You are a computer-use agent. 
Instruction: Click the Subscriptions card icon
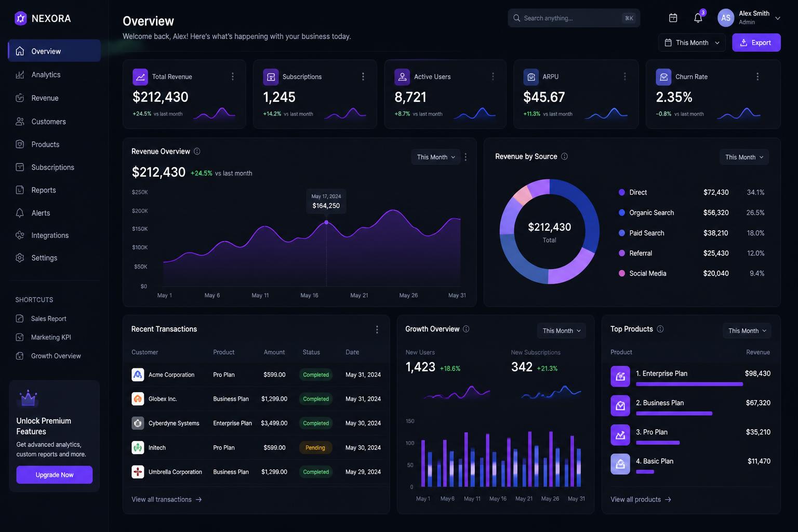271,76
